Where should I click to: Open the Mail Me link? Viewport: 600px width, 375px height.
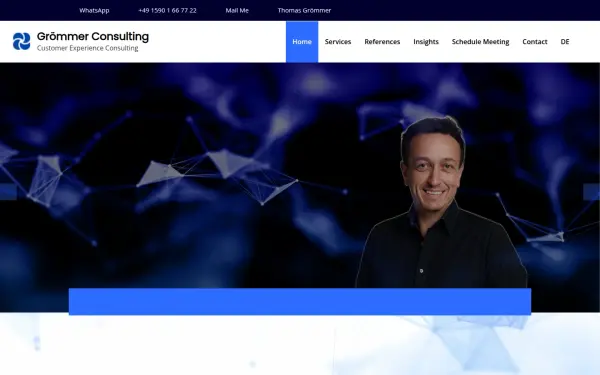(237, 10)
